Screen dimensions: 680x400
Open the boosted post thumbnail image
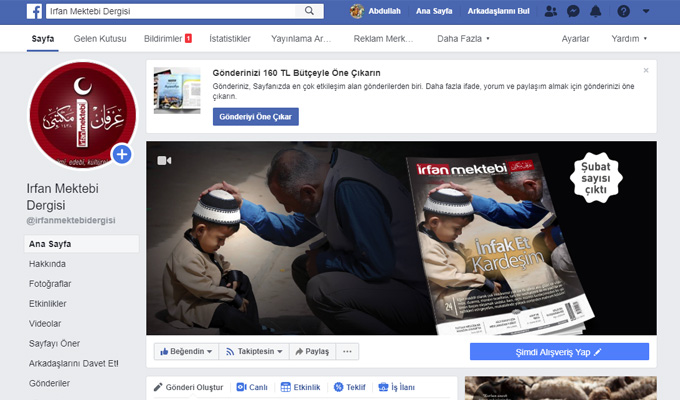(x=177, y=90)
